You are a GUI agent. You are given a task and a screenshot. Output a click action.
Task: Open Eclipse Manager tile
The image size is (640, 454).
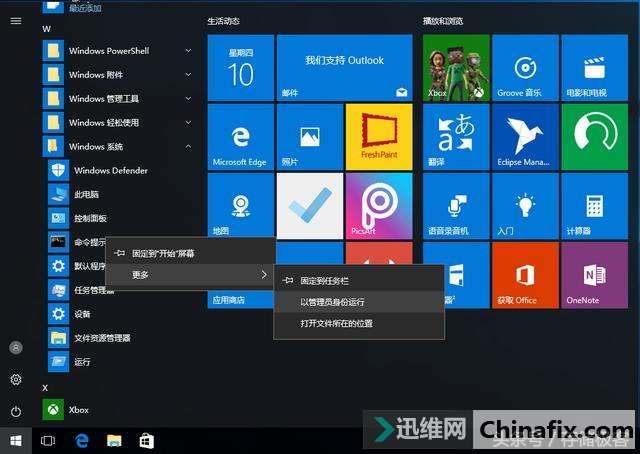(x=525, y=137)
